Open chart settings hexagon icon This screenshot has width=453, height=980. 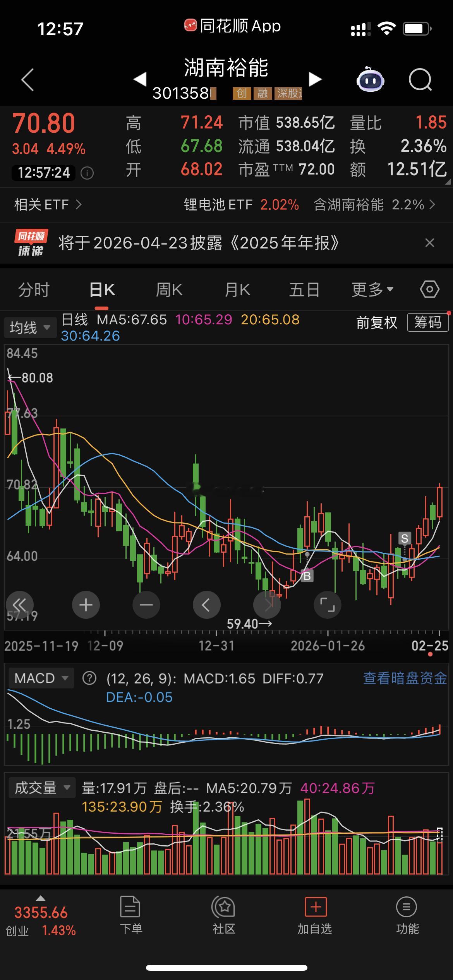pyautogui.click(x=430, y=289)
